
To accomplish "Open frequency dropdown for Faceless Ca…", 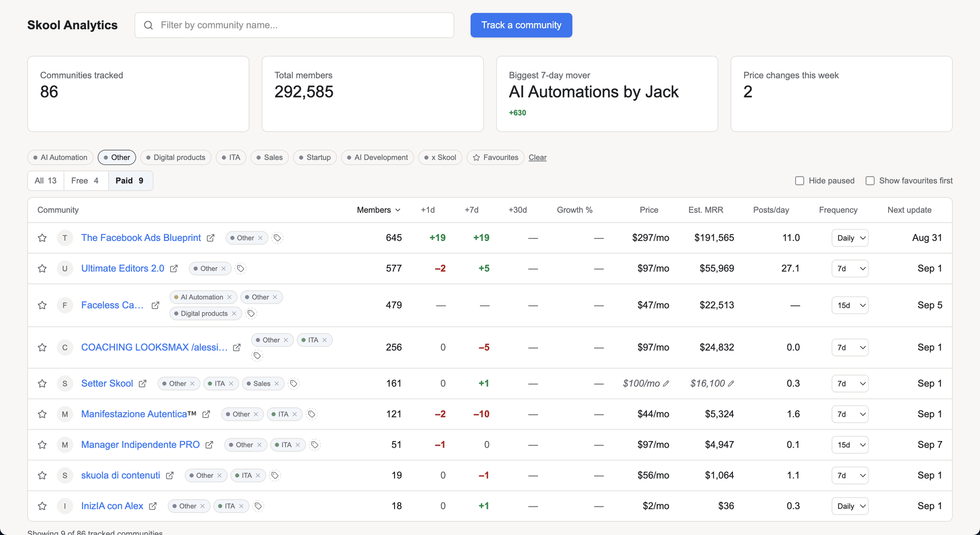I will (850, 305).
